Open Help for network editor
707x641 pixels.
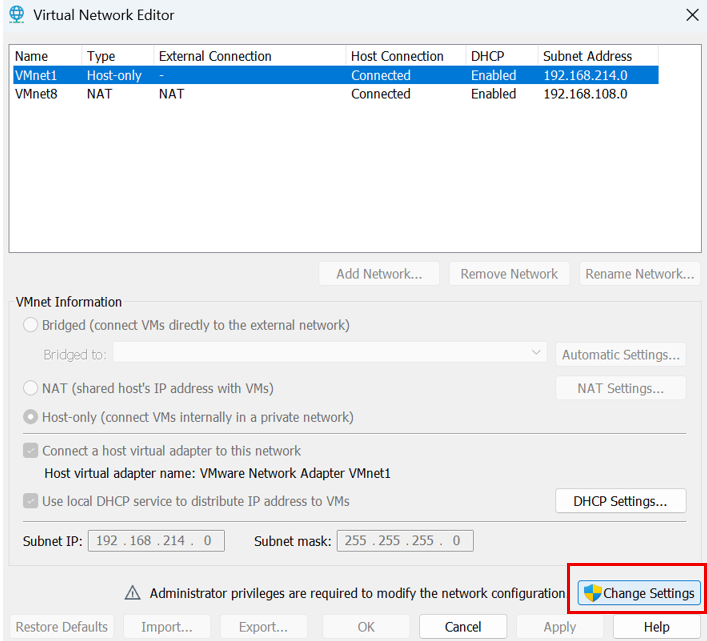(656, 627)
